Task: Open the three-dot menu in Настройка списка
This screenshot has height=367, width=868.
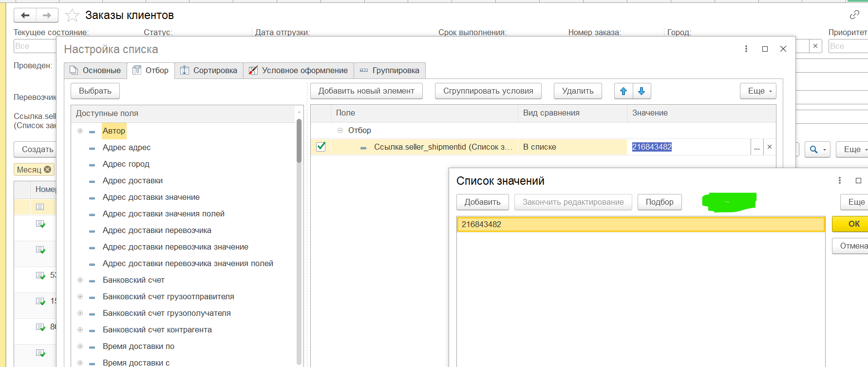Action: (x=746, y=49)
